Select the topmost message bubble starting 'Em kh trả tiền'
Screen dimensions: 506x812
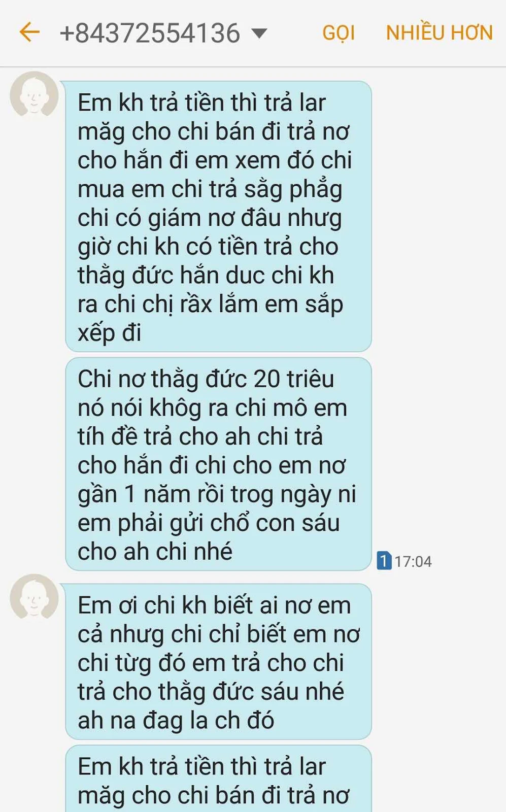coord(219,216)
